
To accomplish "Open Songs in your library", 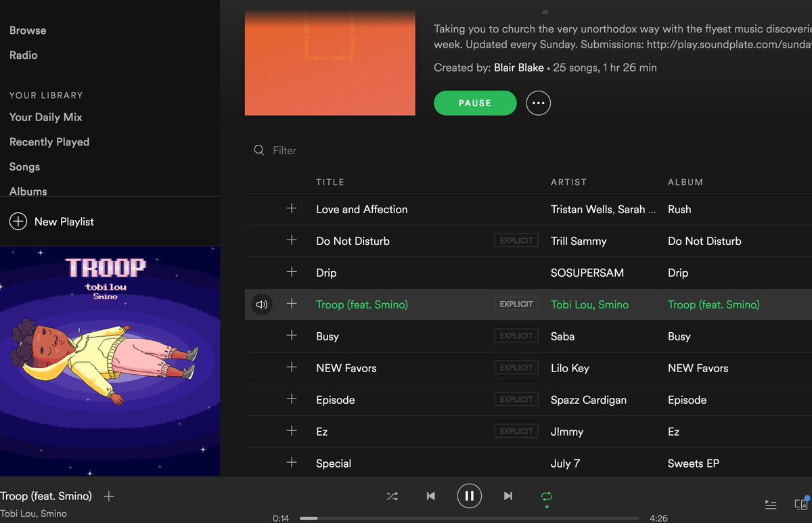I will [x=24, y=167].
